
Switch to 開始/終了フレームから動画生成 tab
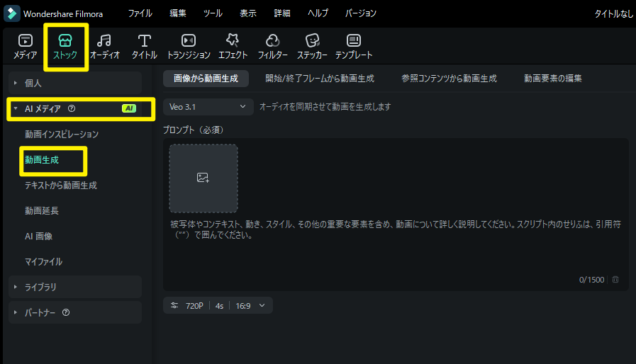coord(320,78)
